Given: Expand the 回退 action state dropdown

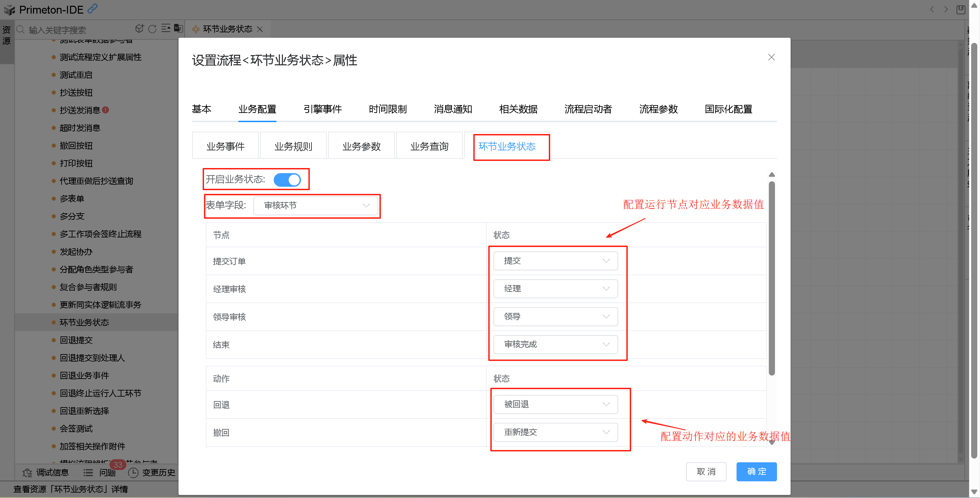Looking at the screenshot, I should [555, 404].
